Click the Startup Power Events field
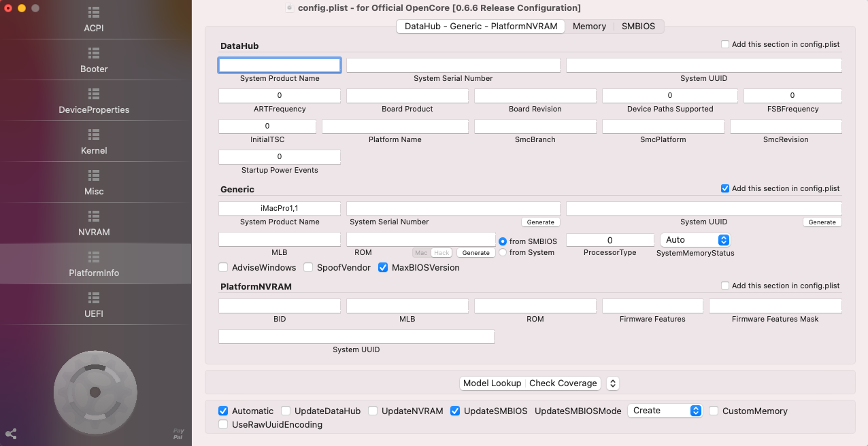 (280, 157)
